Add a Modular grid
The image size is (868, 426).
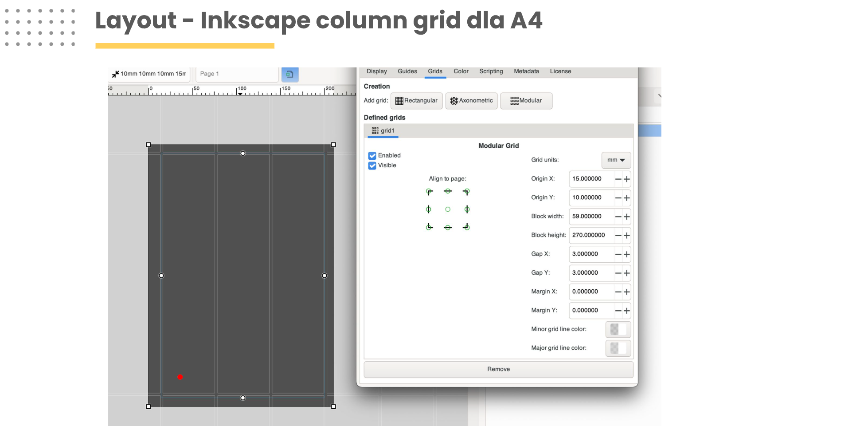[526, 101]
